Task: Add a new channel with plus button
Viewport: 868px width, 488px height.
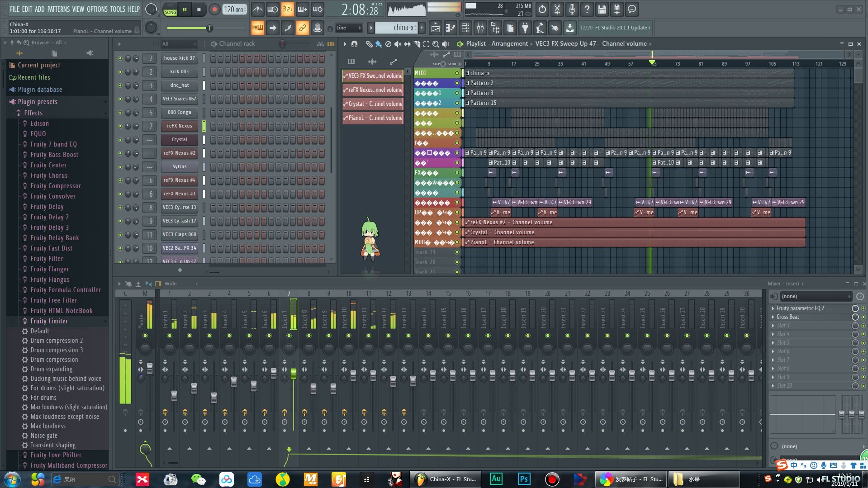Action: coord(180,270)
